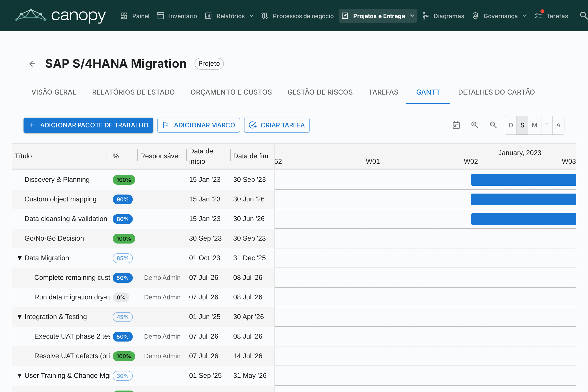This screenshot has width=588, height=392.
Task: Click the Relatórios chart icon
Action: (x=208, y=16)
